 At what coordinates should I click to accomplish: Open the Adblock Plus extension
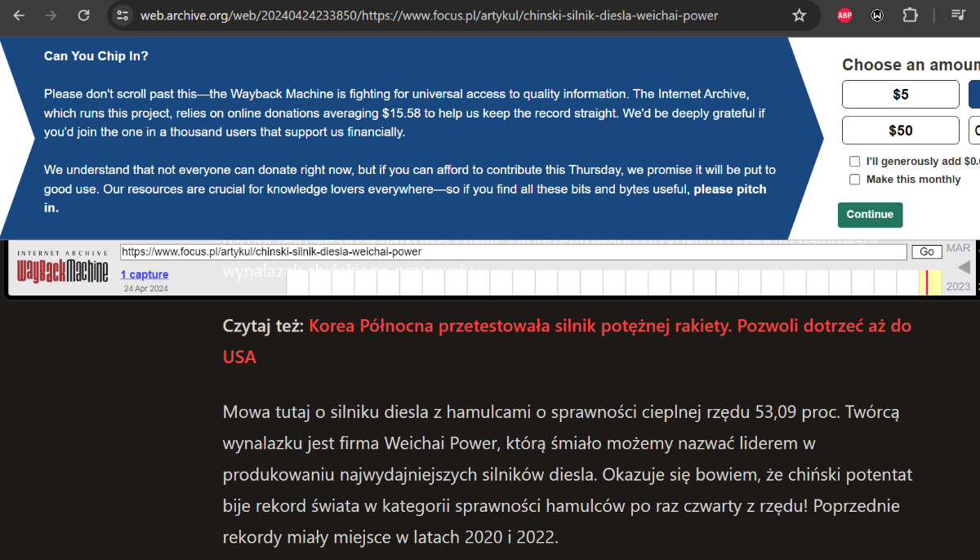point(844,16)
